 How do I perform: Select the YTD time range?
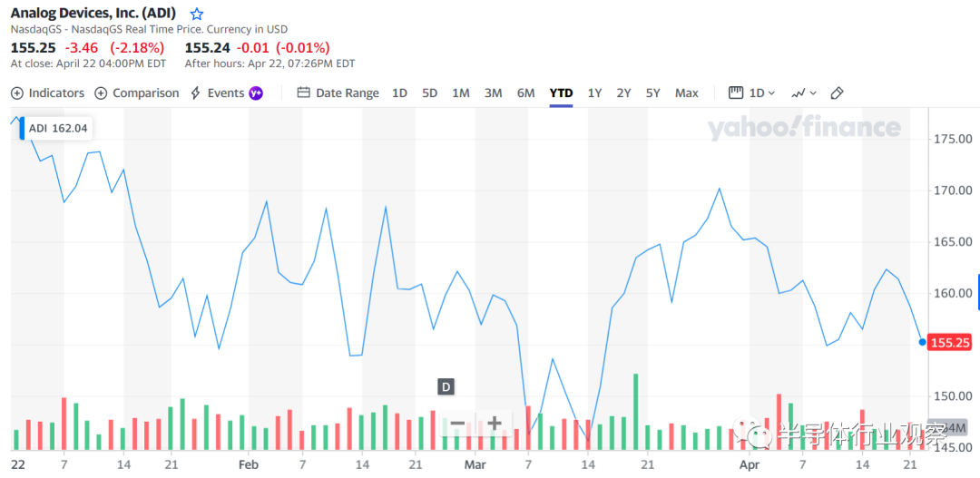click(562, 93)
